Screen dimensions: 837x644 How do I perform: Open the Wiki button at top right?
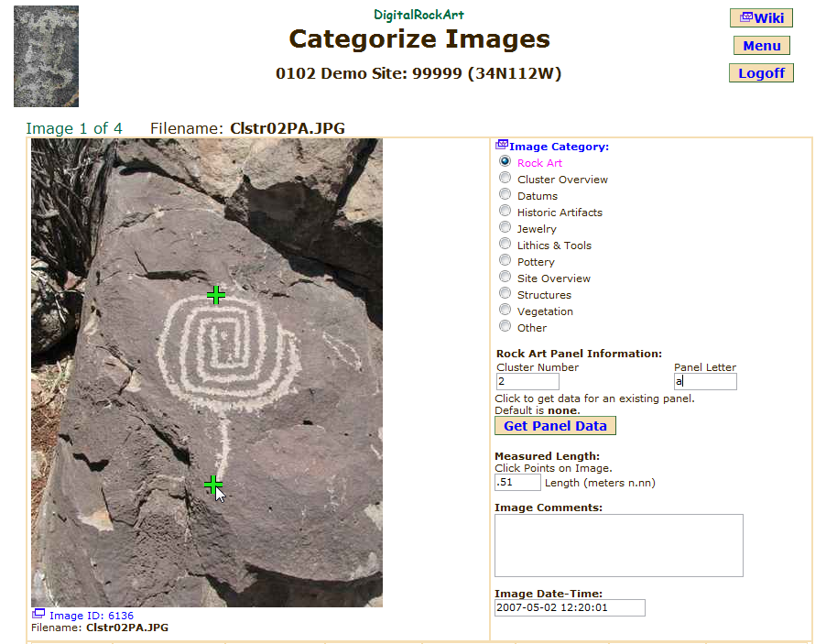pos(761,18)
